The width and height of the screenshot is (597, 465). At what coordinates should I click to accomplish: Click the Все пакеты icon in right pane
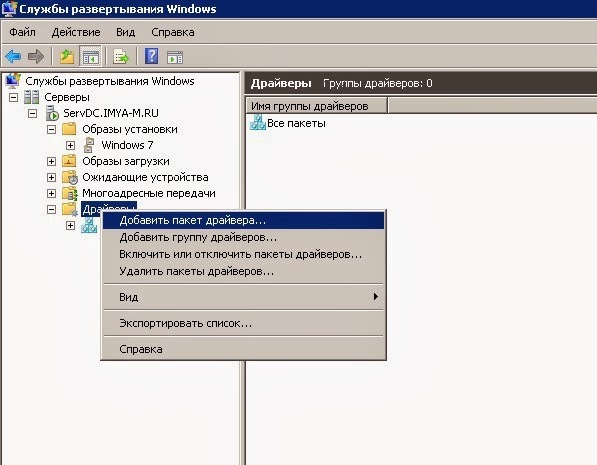point(258,122)
